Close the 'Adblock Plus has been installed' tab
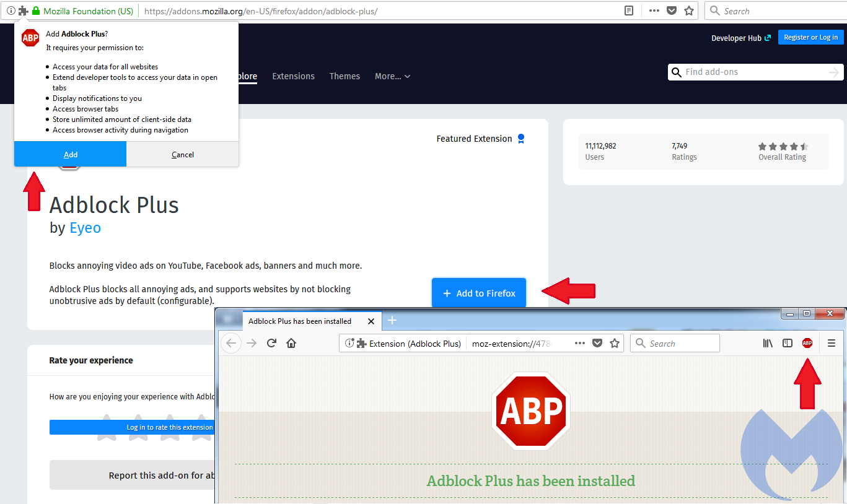The image size is (847, 504). tap(371, 321)
